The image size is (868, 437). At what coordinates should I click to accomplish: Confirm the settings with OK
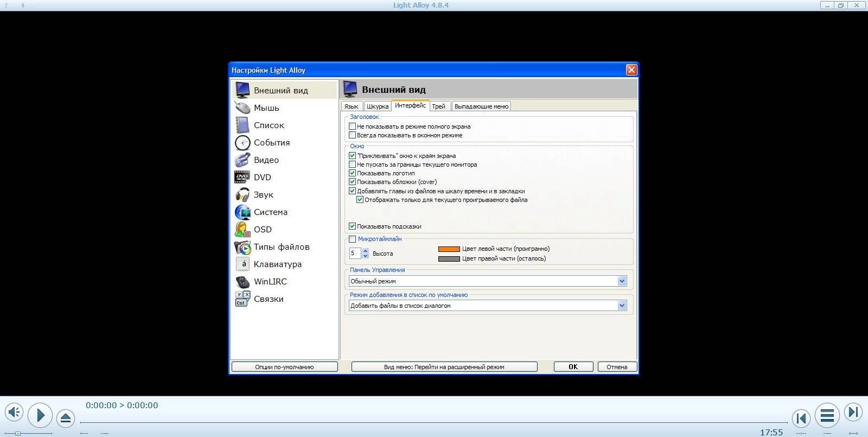573,367
